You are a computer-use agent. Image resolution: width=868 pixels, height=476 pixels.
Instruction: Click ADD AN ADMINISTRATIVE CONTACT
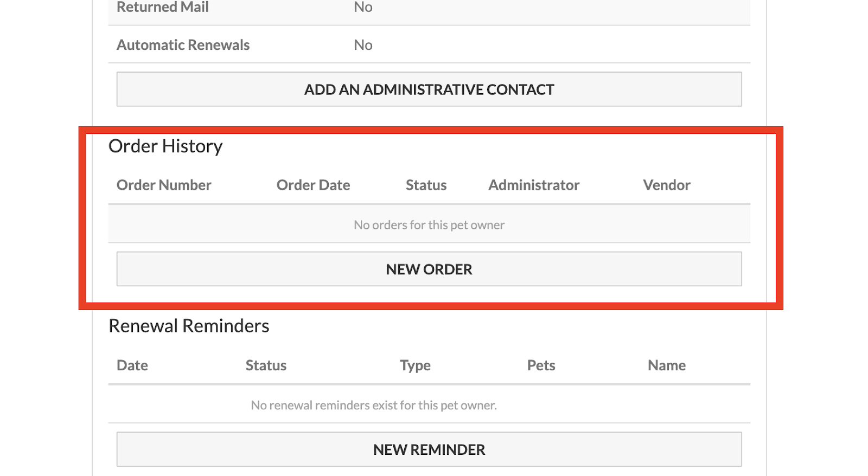tap(429, 89)
